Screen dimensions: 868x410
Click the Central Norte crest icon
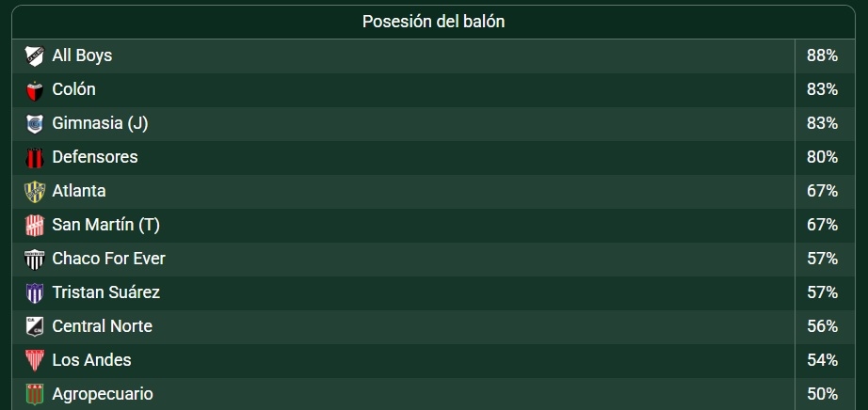click(35, 326)
